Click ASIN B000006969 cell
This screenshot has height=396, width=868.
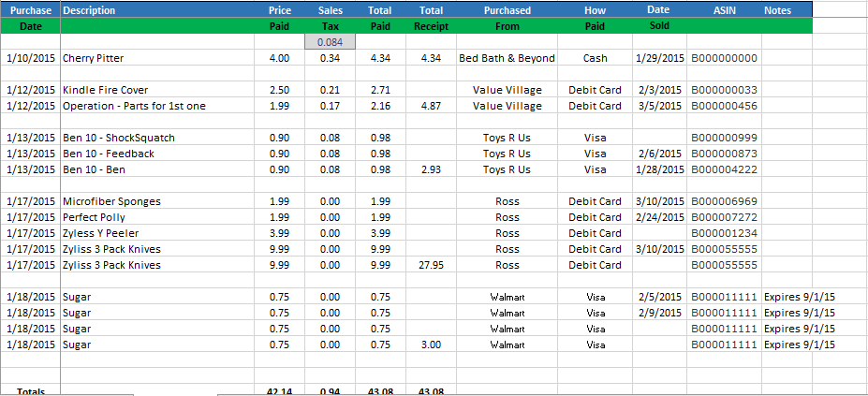pos(724,201)
